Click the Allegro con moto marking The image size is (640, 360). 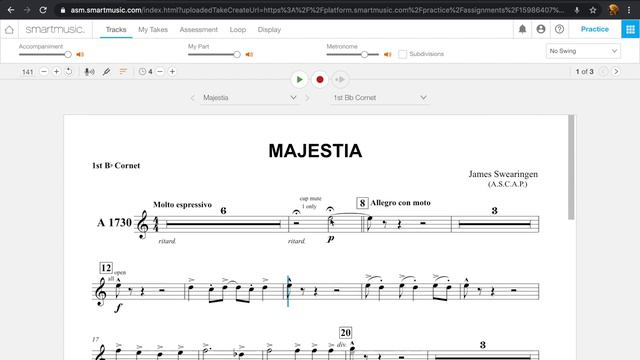click(400, 203)
